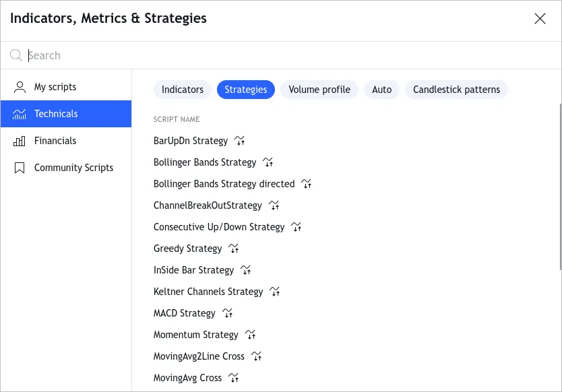
Task: Click the source code icon next to BarUpDn Strategy
Action: tap(239, 140)
